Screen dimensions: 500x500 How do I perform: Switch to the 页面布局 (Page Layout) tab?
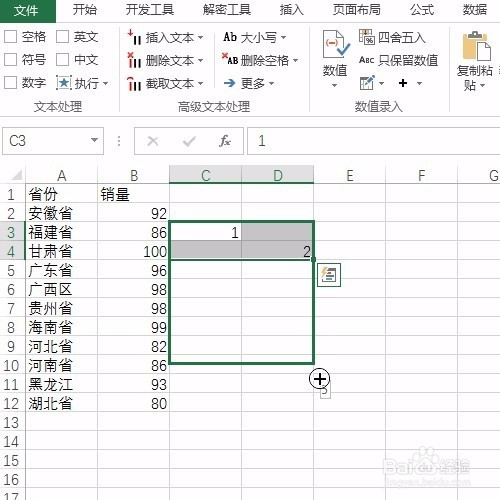coord(356,10)
